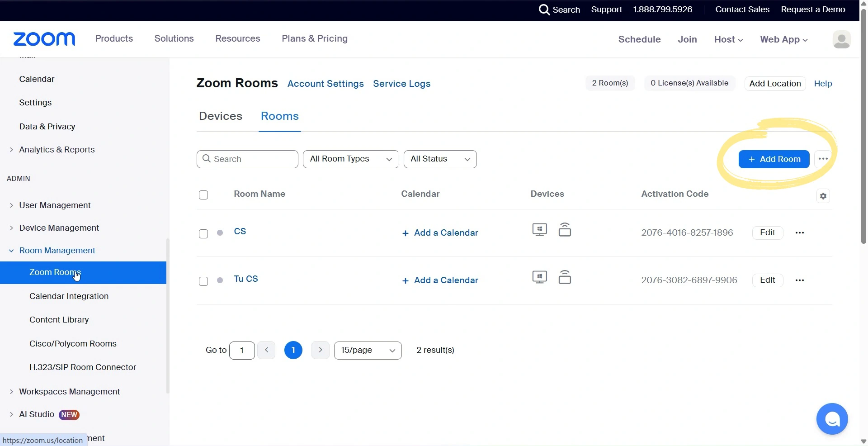Click the computer device icon for CS room

(540, 230)
